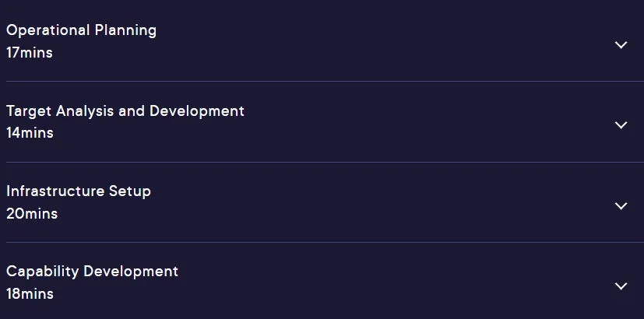Viewport: 644px width, 319px height.
Task: Click the down arrow beside 17mins row
Action: 621,45
